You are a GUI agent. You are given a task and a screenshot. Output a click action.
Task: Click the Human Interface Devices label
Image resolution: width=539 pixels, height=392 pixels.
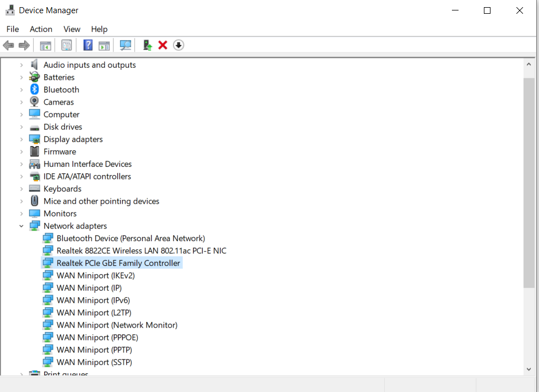[x=87, y=164]
